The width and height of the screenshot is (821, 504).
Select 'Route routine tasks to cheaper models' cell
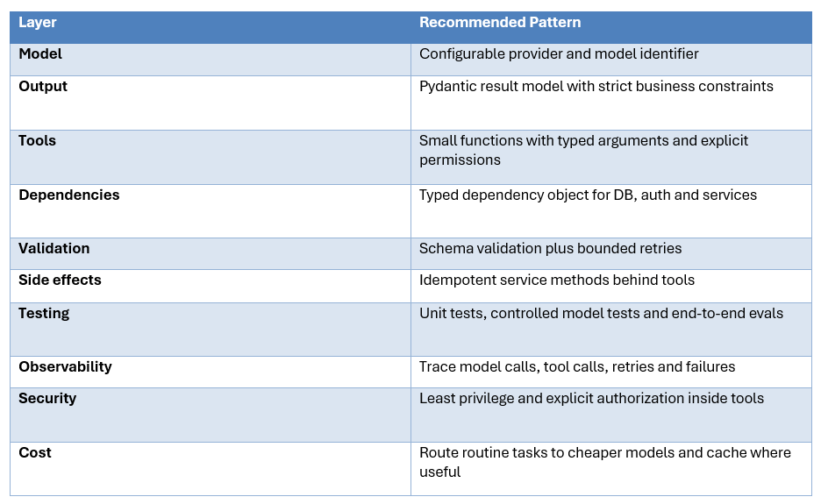coord(611,469)
